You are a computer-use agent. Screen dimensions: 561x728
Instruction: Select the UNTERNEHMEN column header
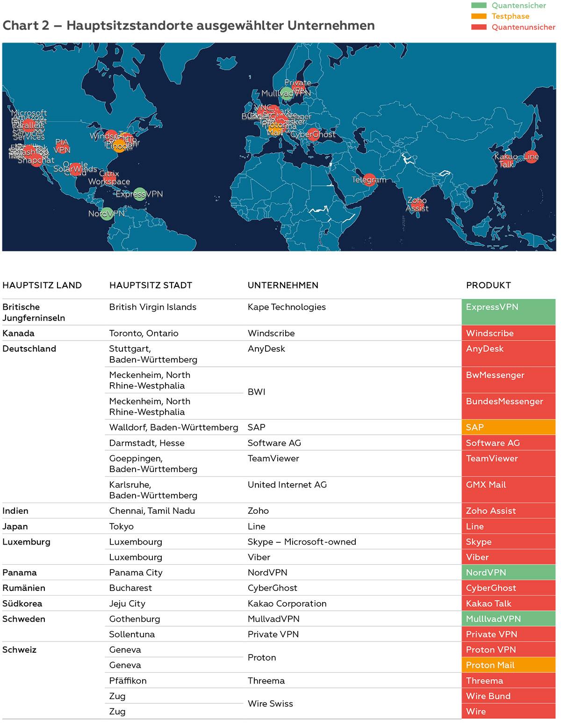click(x=283, y=285)
